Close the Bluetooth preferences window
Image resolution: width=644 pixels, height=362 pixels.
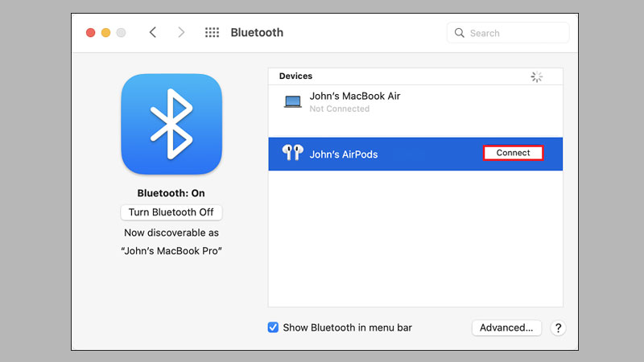[91, 33]
